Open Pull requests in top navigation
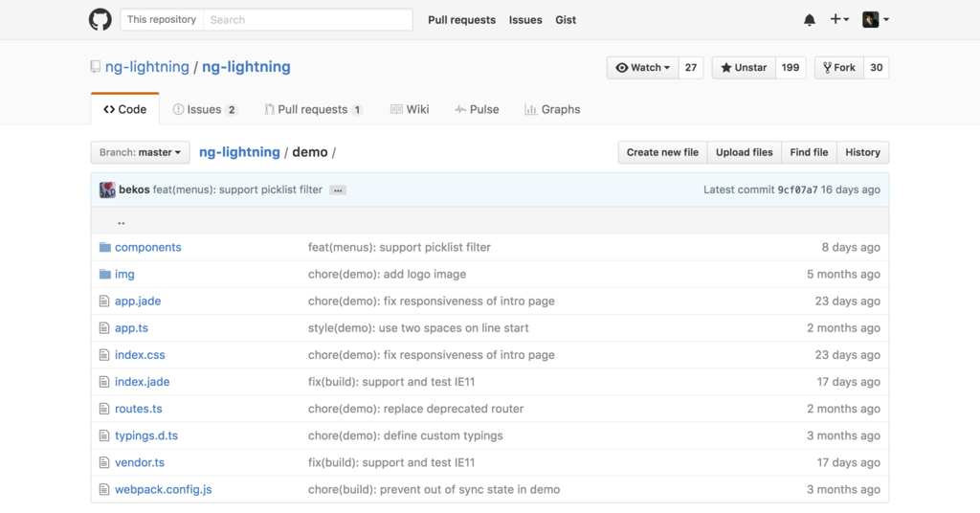Screen dimensions: 980x513 pos(461,20)
